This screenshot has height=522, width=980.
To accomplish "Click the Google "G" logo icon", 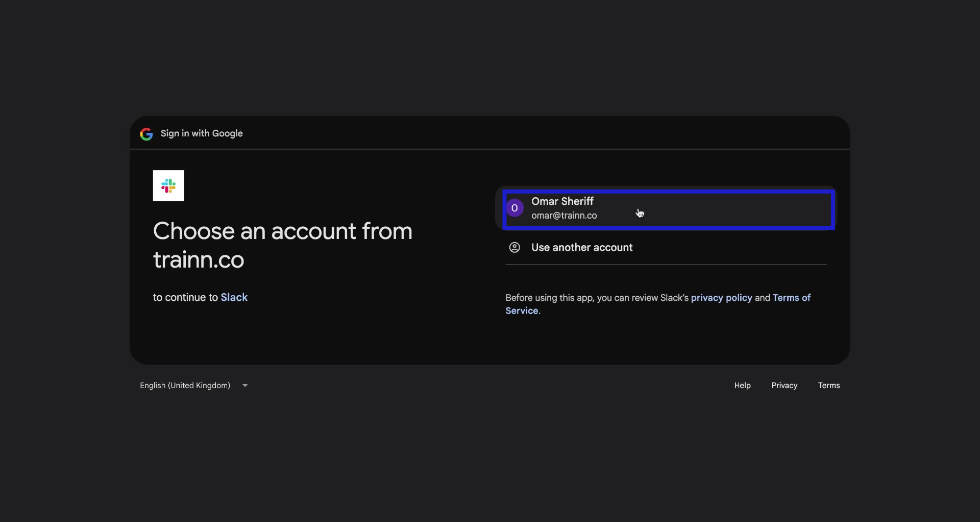I will coord(146,134).
